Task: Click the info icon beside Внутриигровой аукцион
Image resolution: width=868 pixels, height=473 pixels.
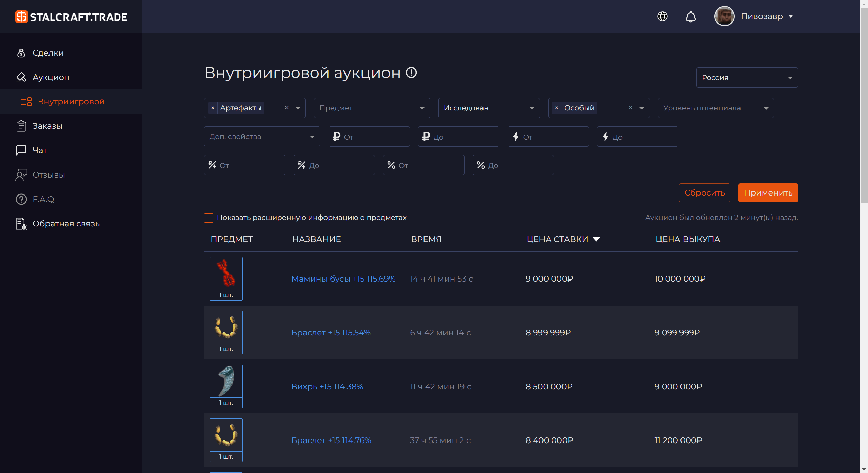Action: [411, 73]
